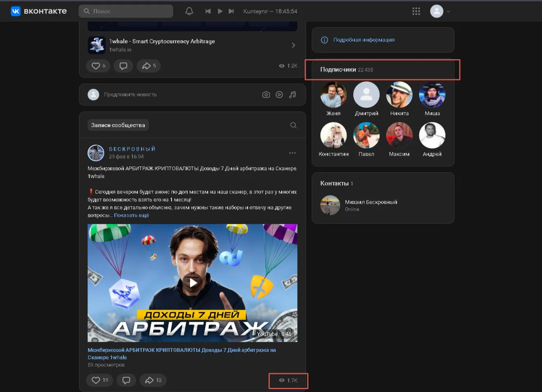Select the Записи сообщества tab
This screenshot has height=392, width=542.
118,125
